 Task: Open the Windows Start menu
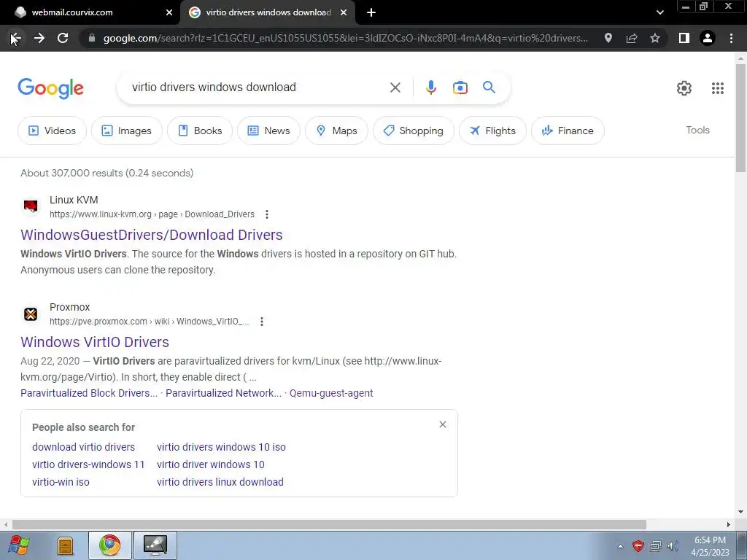pyautogui.click(x=19, y=545)
